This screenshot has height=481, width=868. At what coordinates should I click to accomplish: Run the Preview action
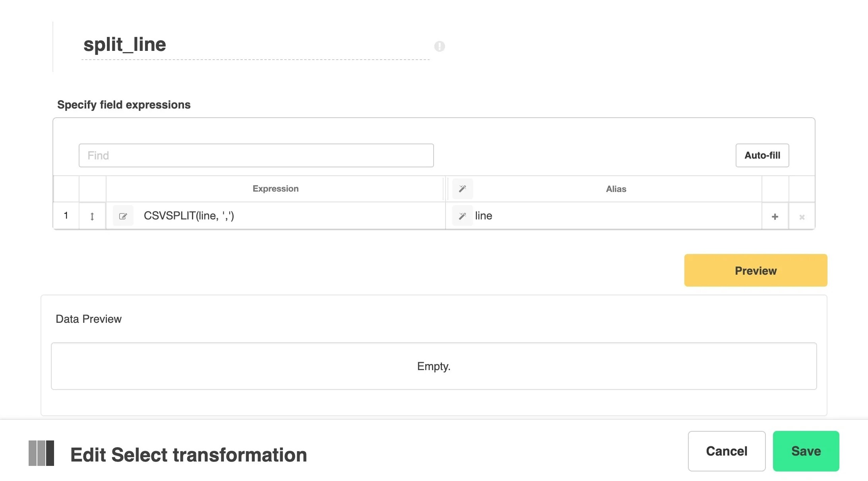pos(755,270)
